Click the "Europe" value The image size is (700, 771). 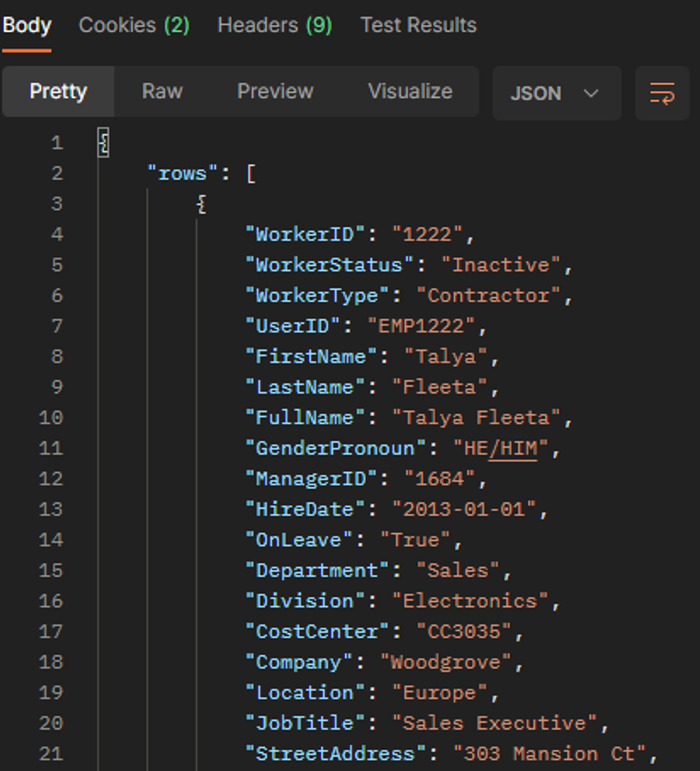(439, 692)
